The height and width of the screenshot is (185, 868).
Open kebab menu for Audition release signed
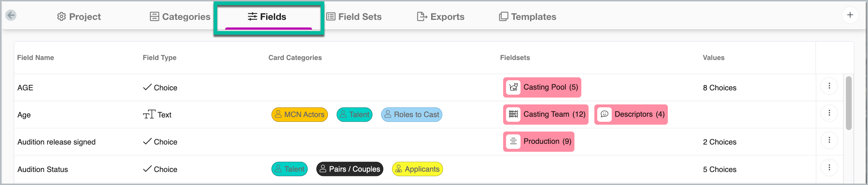(x=829, y=140)
